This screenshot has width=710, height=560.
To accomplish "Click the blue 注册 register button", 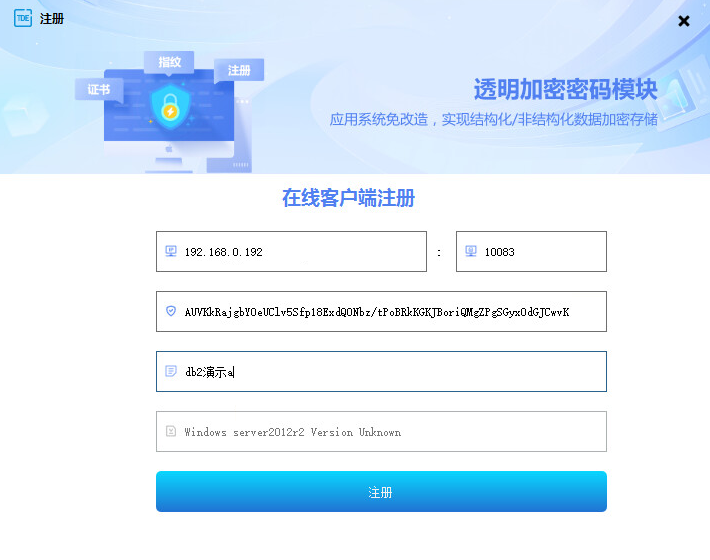I will pyautogui.click(x=381, y=492).
